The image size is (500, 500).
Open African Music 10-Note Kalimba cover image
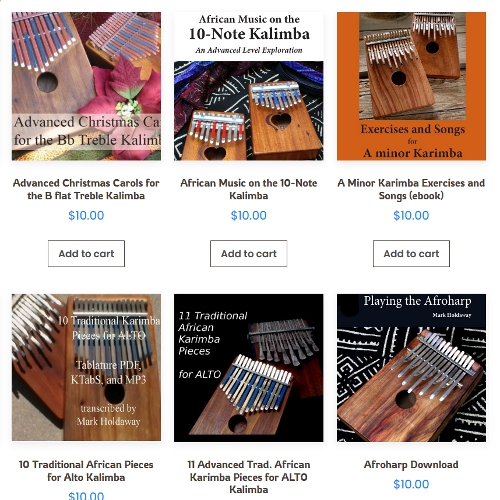coord(249,86)
